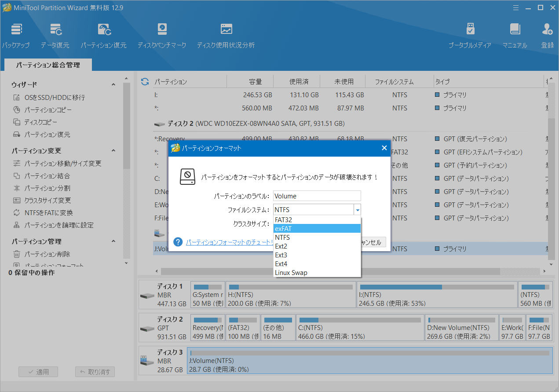Choose パーティションを論理に設定
559x392 pixels.
tap(53, 225)
